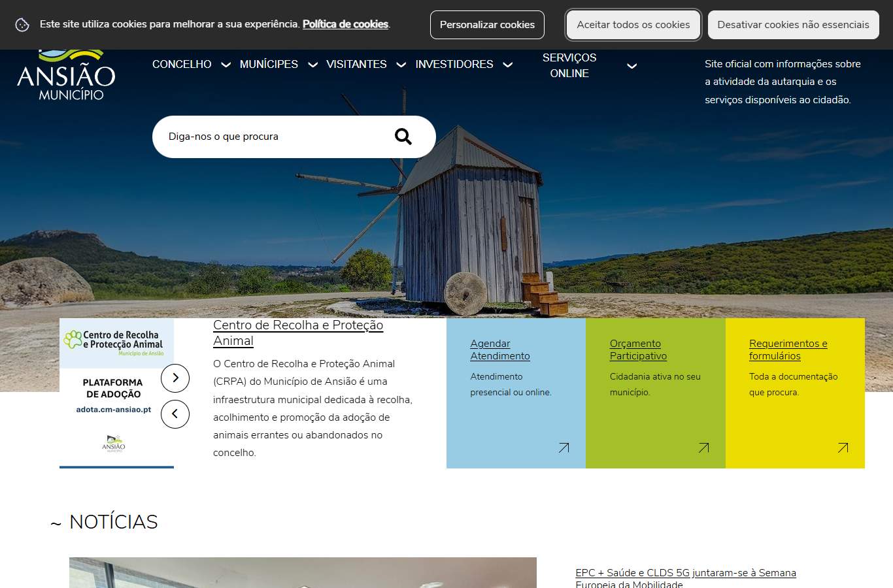The width and height of the screenshot is (893, 588).
Task: Click the cookie icon in banner
Action: tap(22, 25)
